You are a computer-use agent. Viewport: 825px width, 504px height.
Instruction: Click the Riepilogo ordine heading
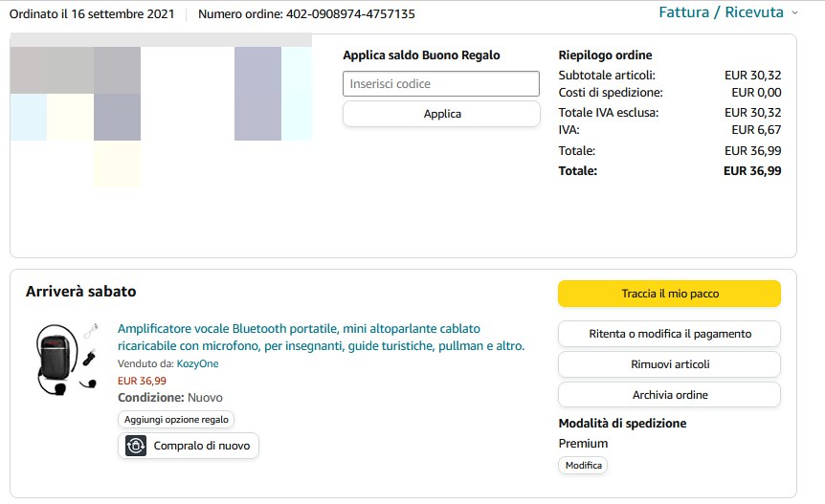click(x=605, y=55)
